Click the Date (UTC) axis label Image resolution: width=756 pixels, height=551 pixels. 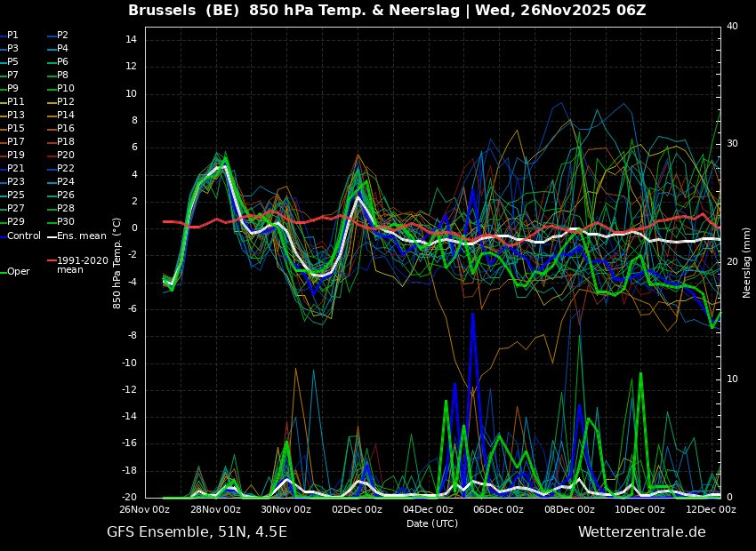(432, 523)
